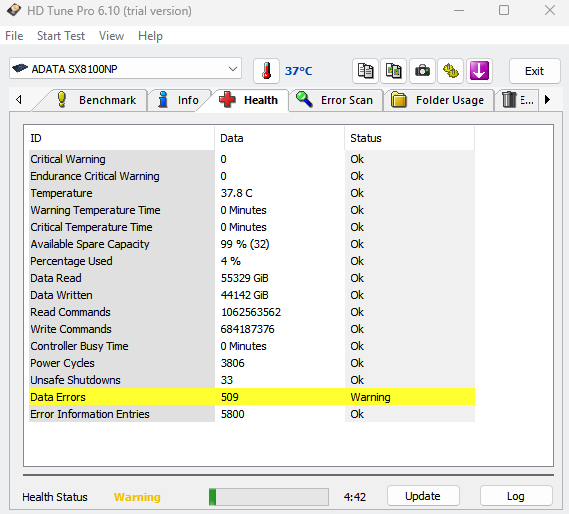Click the 4:42 update timer

[355, 497]
